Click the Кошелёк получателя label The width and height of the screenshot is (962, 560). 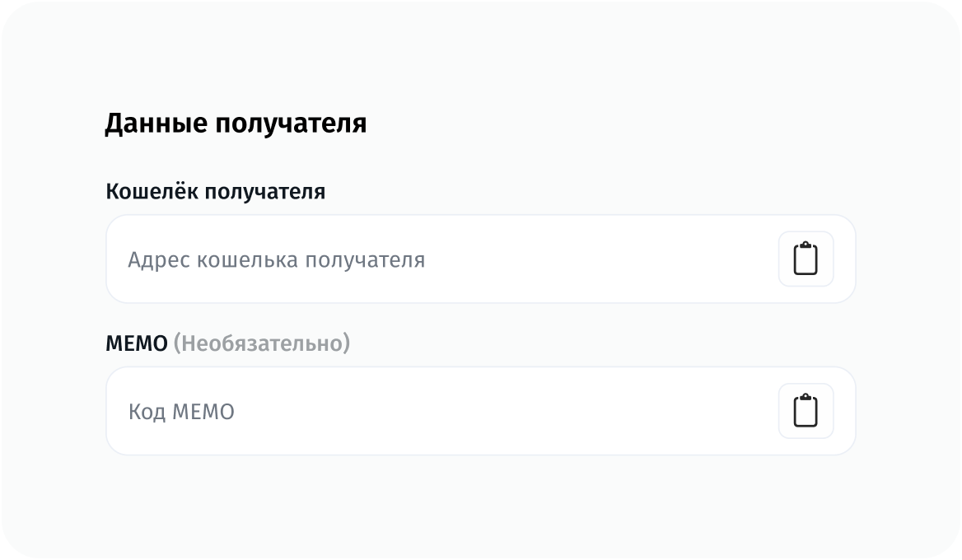pyautogui.click(x=215, y=191)
